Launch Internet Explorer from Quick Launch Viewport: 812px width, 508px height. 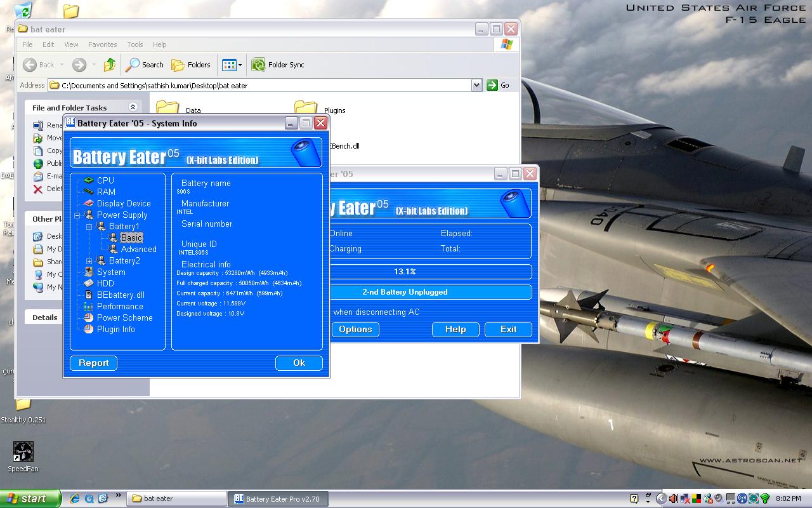pos(75,498)
